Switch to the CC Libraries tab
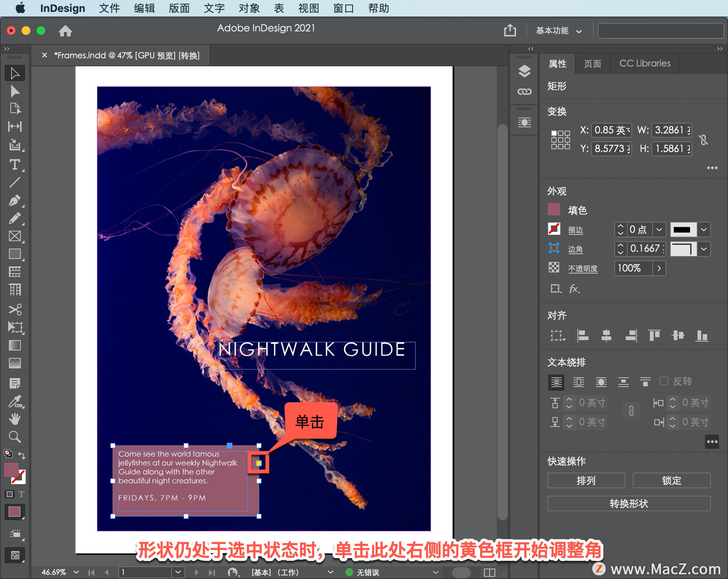Screen dimensions: 728x579 click(645, 63)
